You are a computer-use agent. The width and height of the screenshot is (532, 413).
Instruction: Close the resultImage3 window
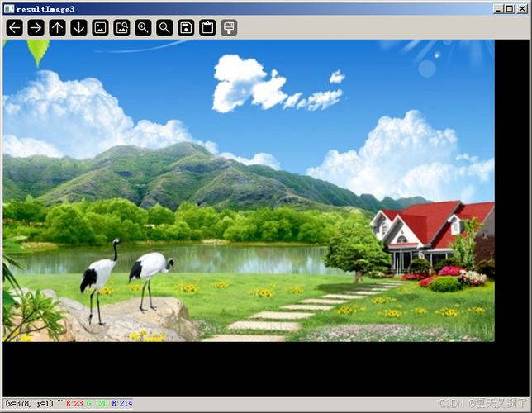click(x=522, y=9)
